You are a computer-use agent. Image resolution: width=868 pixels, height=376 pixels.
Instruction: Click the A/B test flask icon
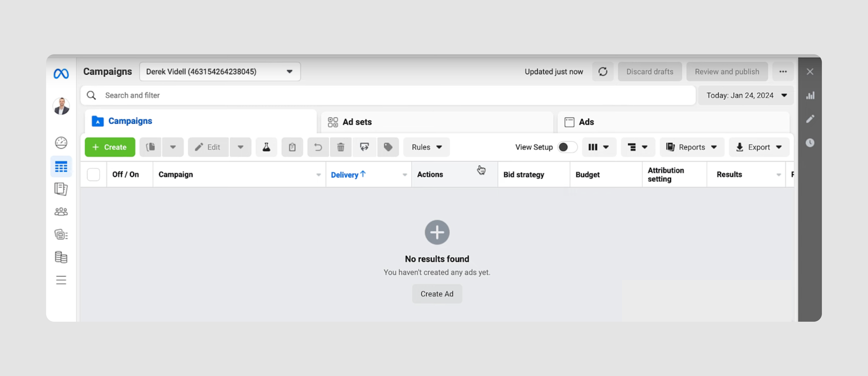coord(266,147)
